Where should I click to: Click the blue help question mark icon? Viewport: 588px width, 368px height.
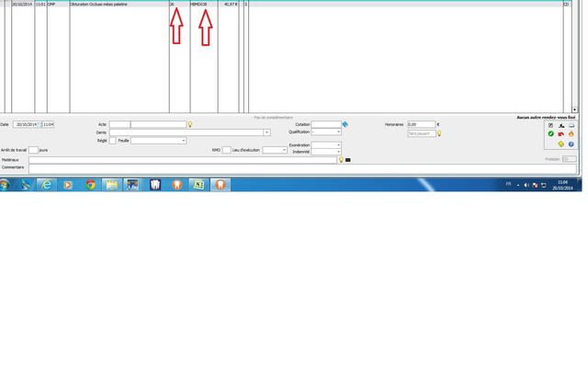click(x=571, y=144)
